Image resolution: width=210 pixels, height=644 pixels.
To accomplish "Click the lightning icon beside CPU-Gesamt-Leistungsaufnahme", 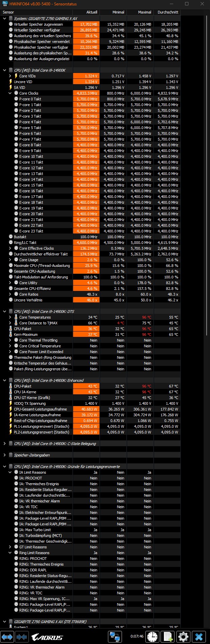I will click(x=10, y=409).
